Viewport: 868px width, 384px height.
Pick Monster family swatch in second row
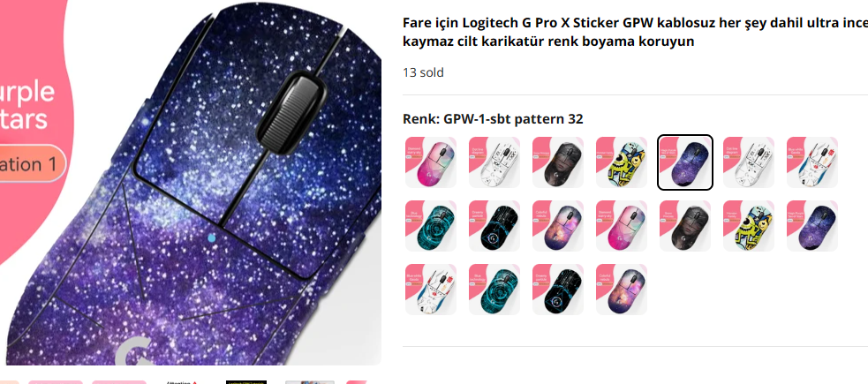(749, 226)
